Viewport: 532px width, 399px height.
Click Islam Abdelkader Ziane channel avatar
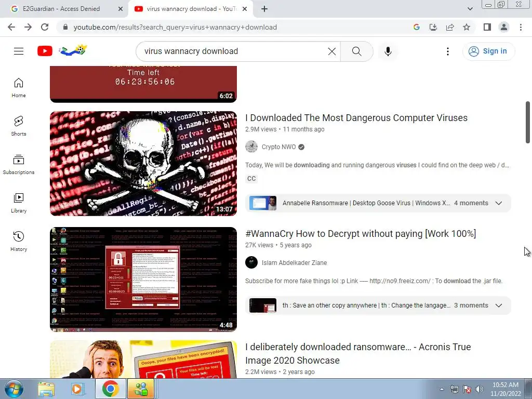[251, 262]
